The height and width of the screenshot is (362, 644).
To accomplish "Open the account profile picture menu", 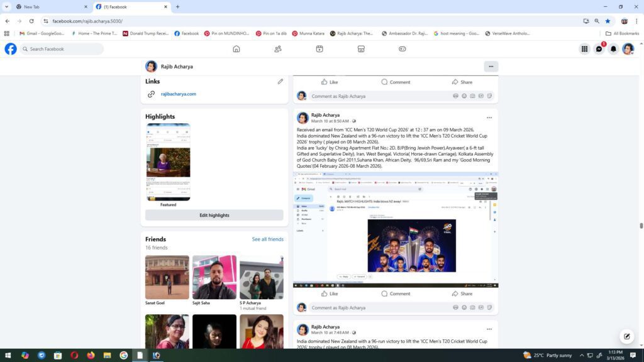I will click(628, 49).
